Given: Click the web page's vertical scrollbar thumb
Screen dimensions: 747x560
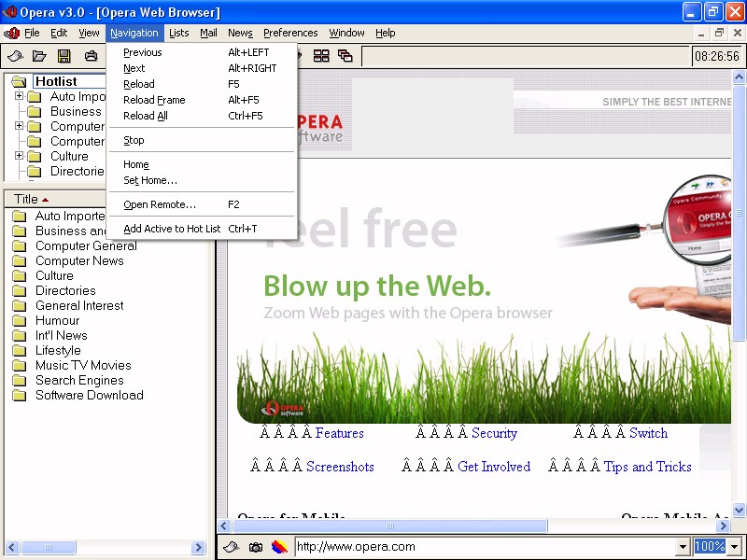Looking at the screenshot, I should 739,213.
